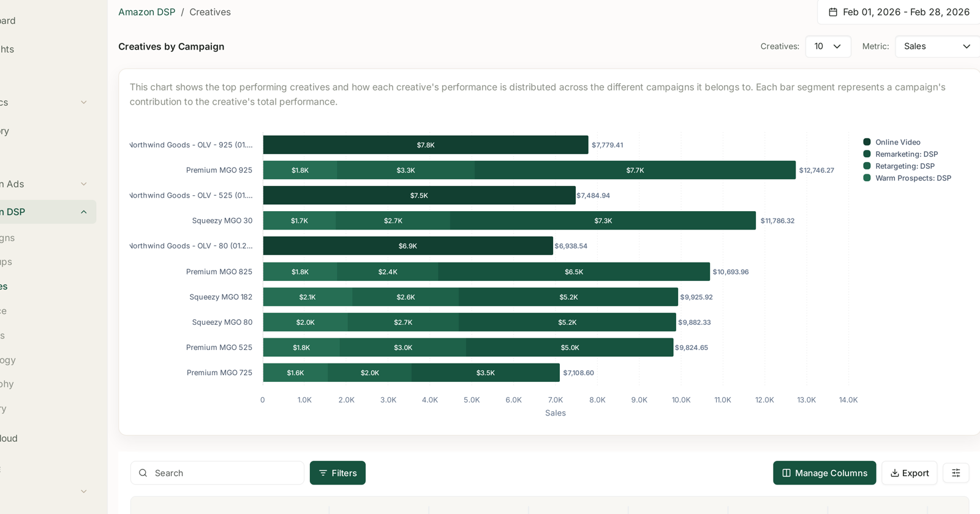Screen dimensions: 980x514
Task: Toggle the Remarketing: DSP legend swatch
Action: coord(867,154)
